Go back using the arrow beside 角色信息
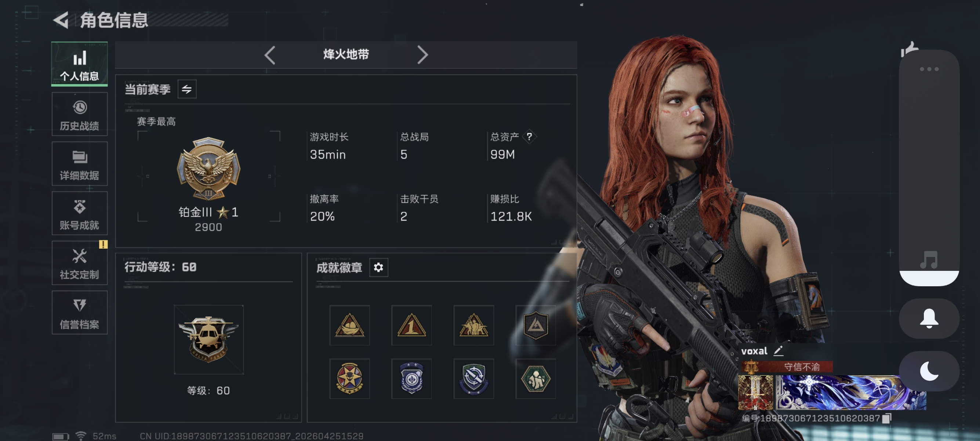 (x=61, y=20)
